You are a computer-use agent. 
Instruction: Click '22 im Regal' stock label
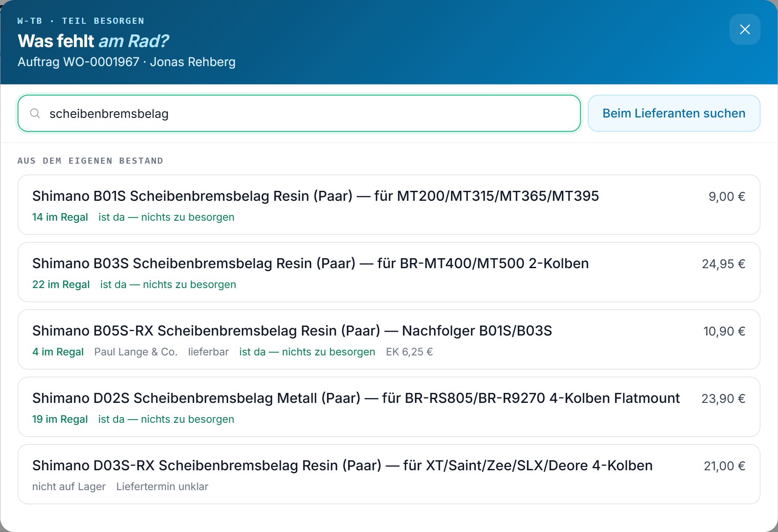click(x=61, y=285)
